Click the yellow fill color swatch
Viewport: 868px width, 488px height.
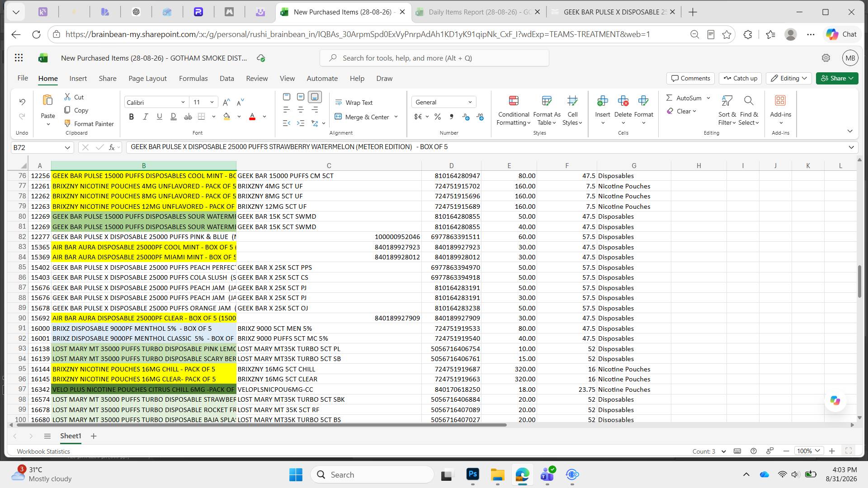(227, 117)
